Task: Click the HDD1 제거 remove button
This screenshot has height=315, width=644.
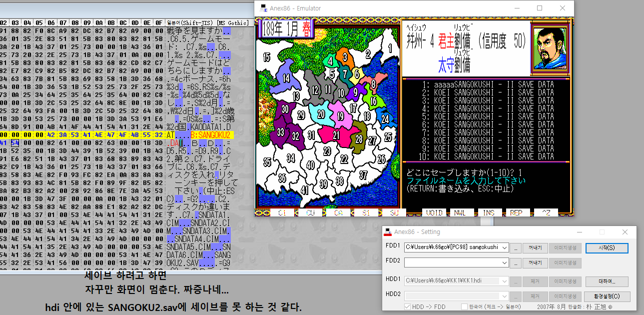Action: click(x=535, y=281)
